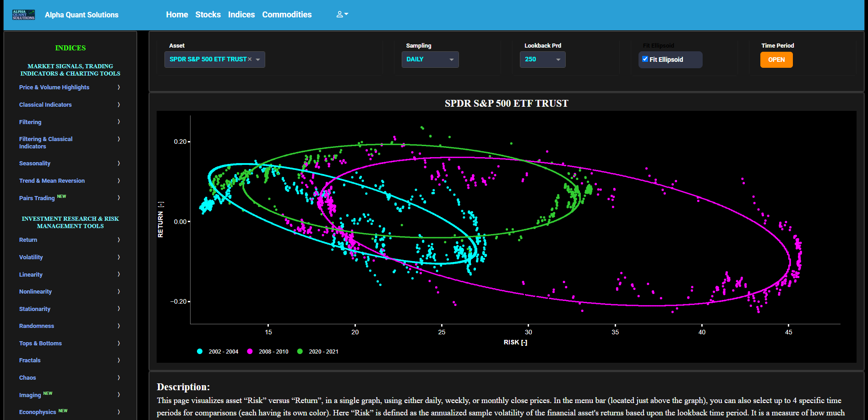Toggle the 2008 - 2010 magenta legend entry
This screenshot has height=420, width=868.
pos(268,352)
